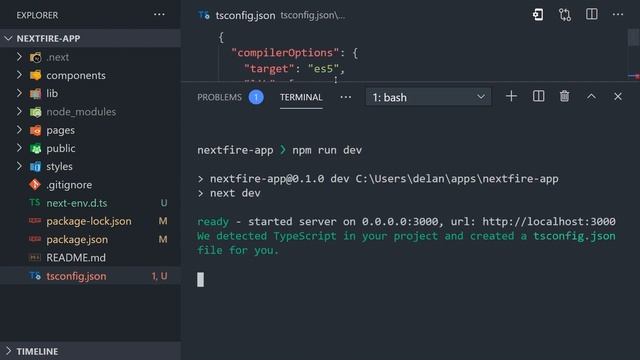This screenshot has height=360, width=640.
Task: Expand the TIMELINE section
Action: (x=8, y=351)
